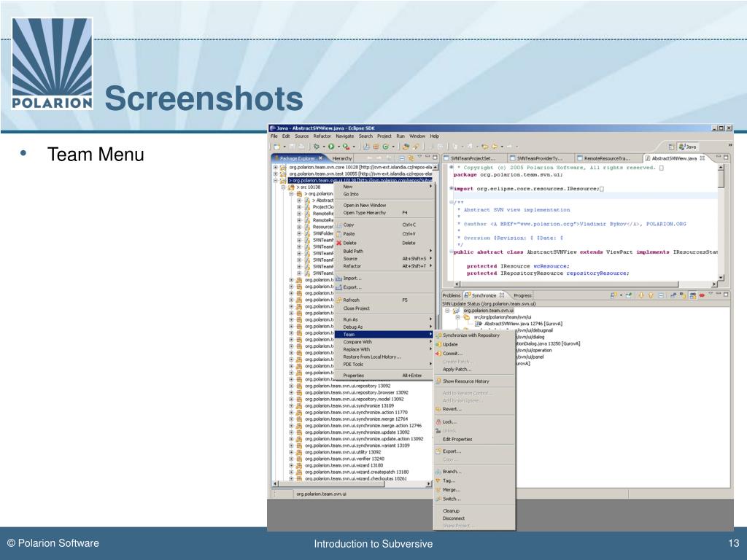Open dropdown arrow next to Debug icon

pos(324,147)
